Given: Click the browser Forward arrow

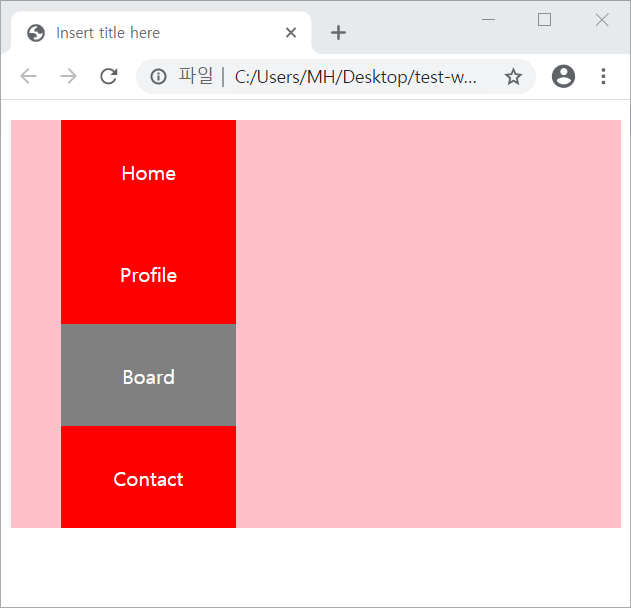Looking at the screenshot, I should (68, 76).
